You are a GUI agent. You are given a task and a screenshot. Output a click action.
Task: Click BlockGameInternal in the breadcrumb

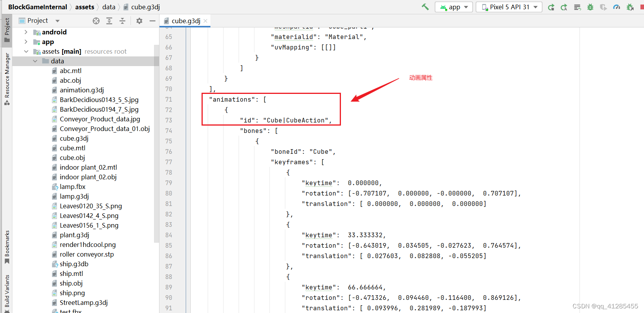click(37, 7)
